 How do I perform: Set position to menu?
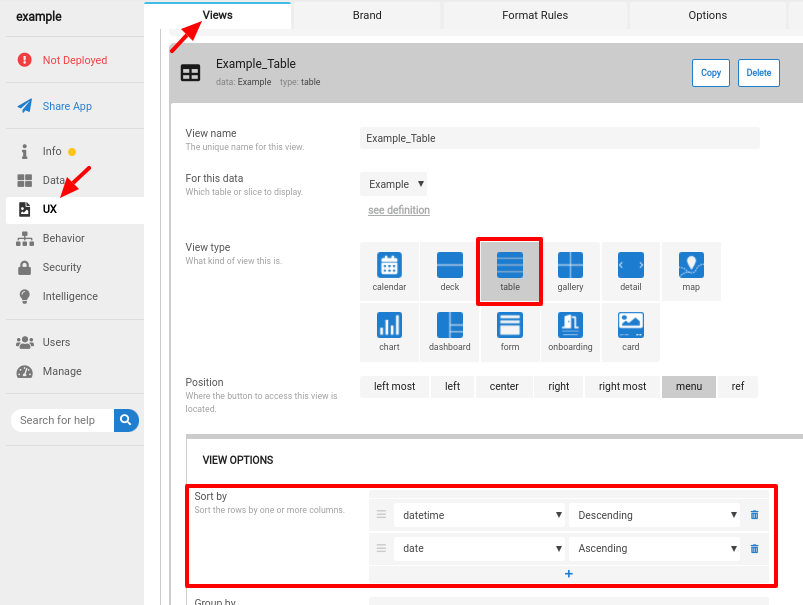click(689, 386)
